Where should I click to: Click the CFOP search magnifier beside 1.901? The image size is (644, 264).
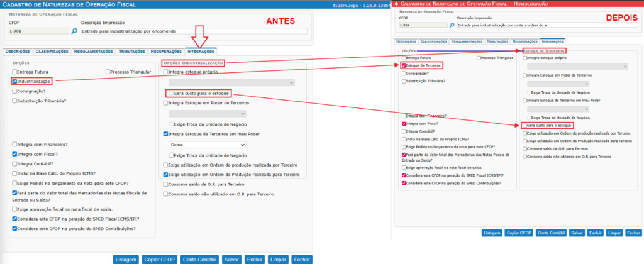pos(74,30)
